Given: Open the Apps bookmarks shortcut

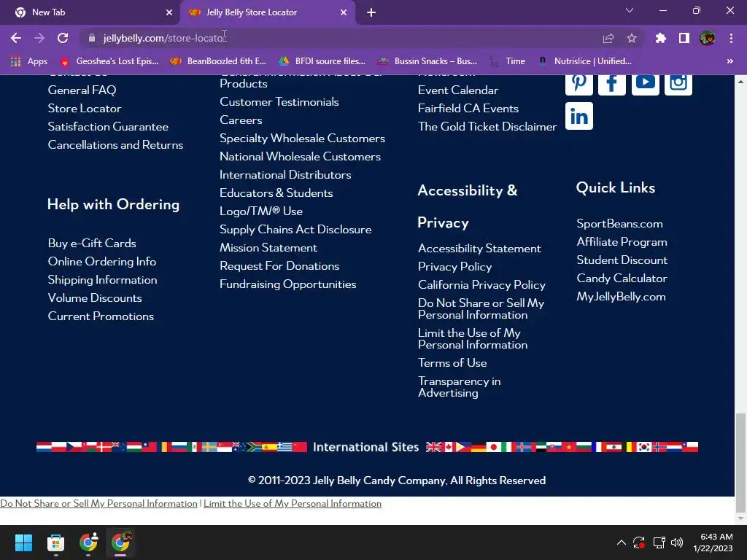Looking at the screenshot, I should pos(29,61).
